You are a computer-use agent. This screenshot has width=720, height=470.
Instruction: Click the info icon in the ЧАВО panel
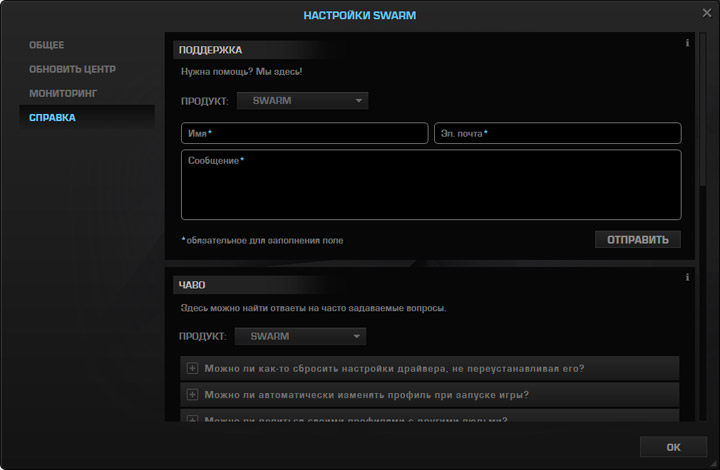pyautogui.click(x=687, y=277)
